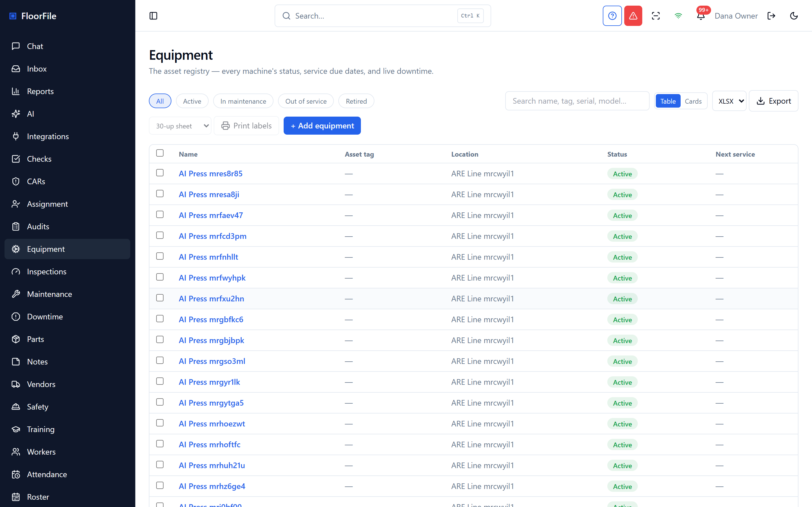Open the help question mark icon

click(612, 16)
